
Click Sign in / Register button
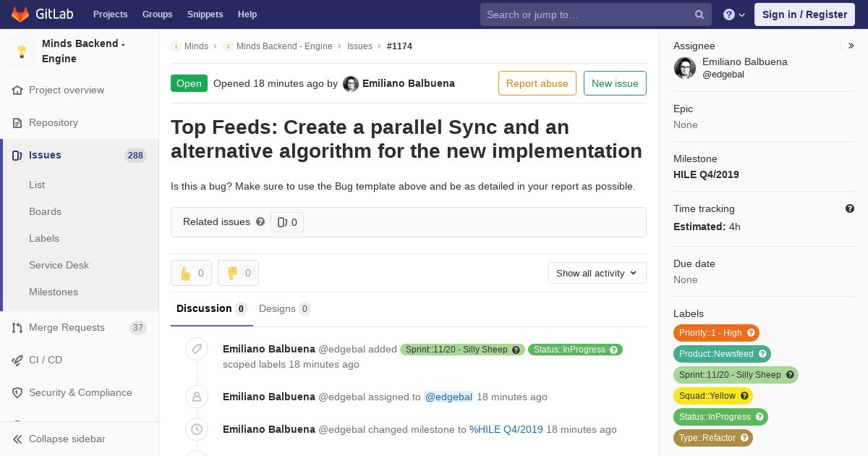click(x=804, y=14)
